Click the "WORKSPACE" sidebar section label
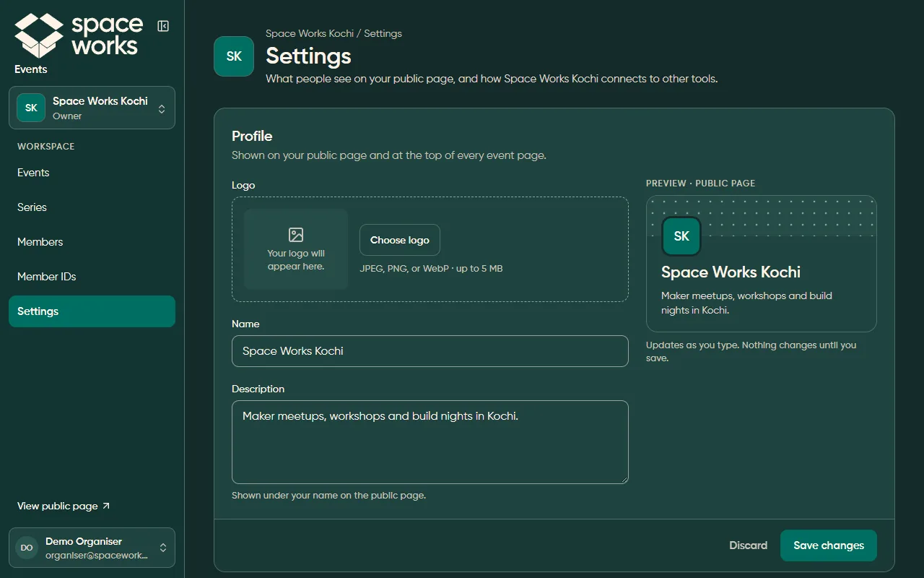This screenshot has height=578, width=924. (46, 146)
